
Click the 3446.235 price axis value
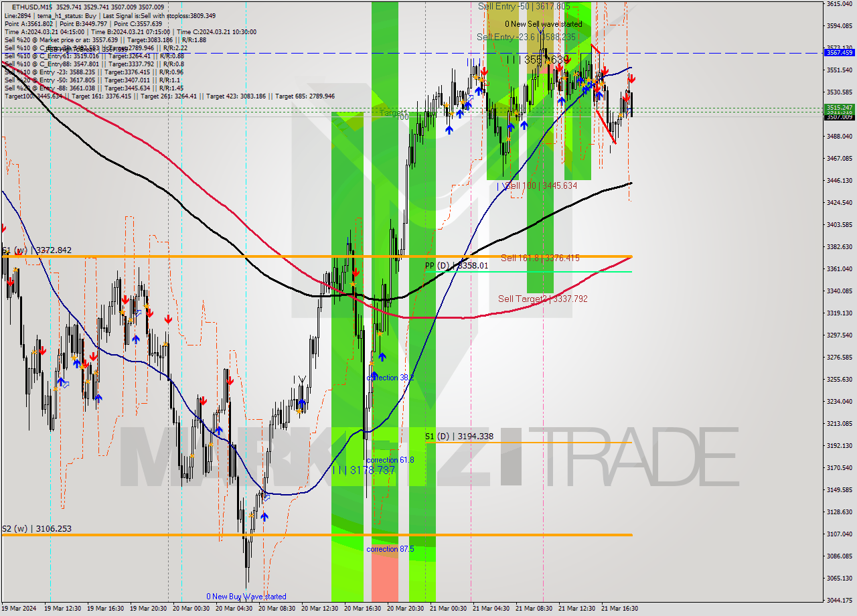(839, 180)
